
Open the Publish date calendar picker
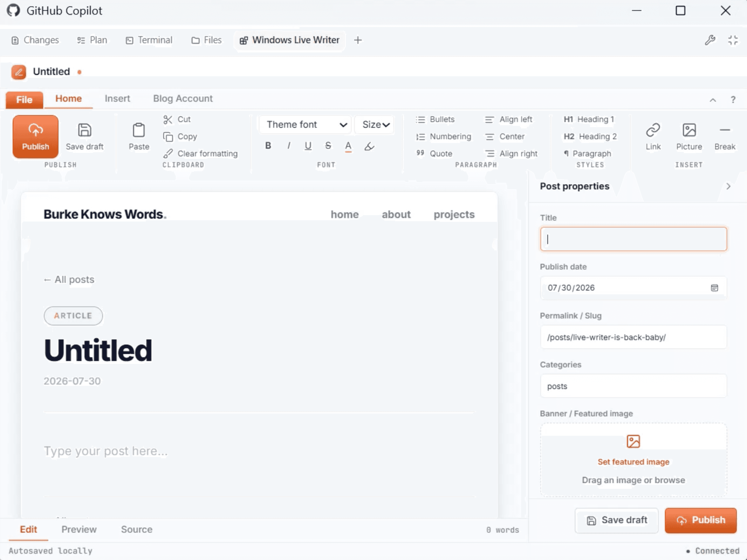coord(714,288)
